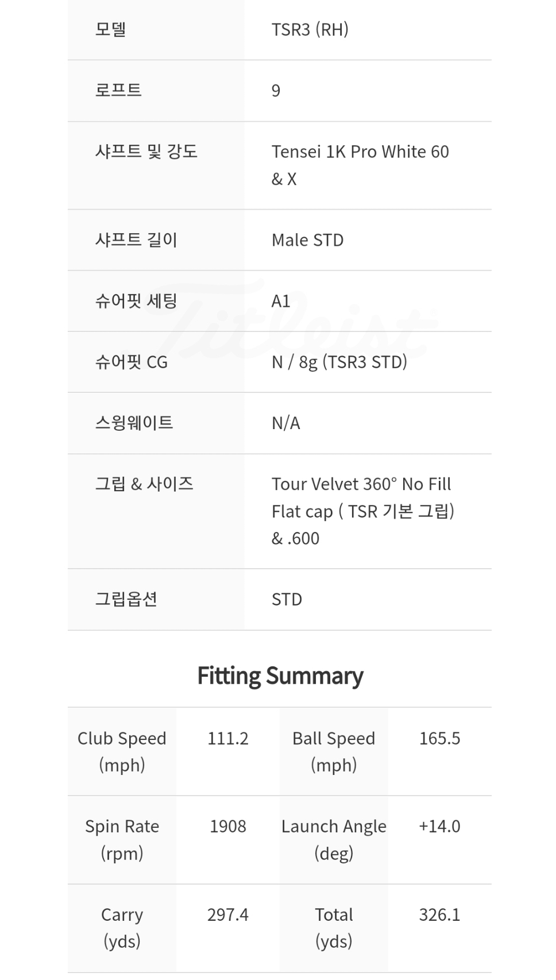Click the 샤프트 길이 label
556x980 pixels.
(136, 240)
